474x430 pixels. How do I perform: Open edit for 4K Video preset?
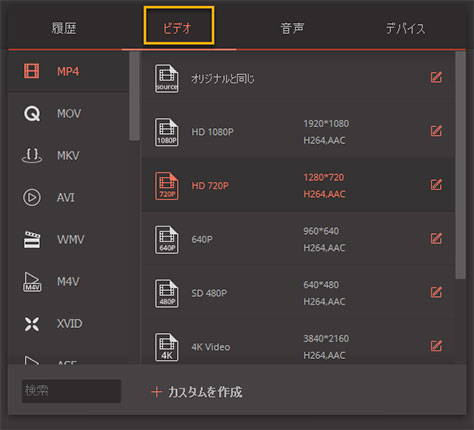coord(436,346)
